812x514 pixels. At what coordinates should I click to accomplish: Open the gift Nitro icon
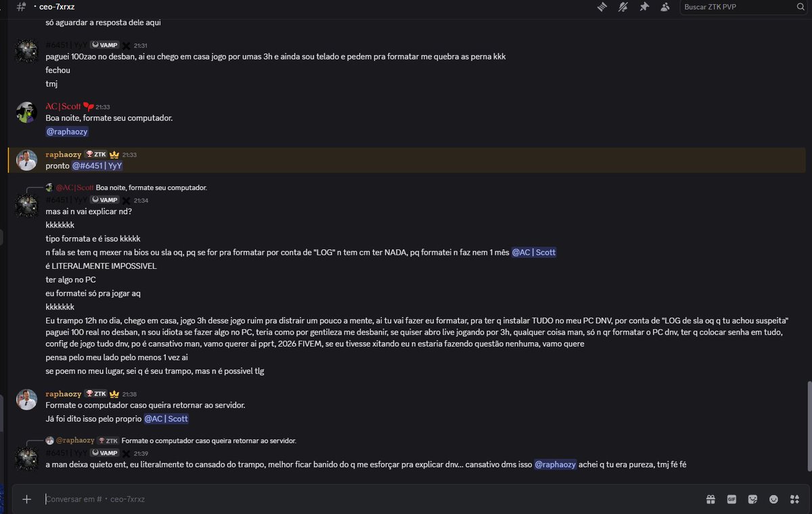[x=710, y=499]
